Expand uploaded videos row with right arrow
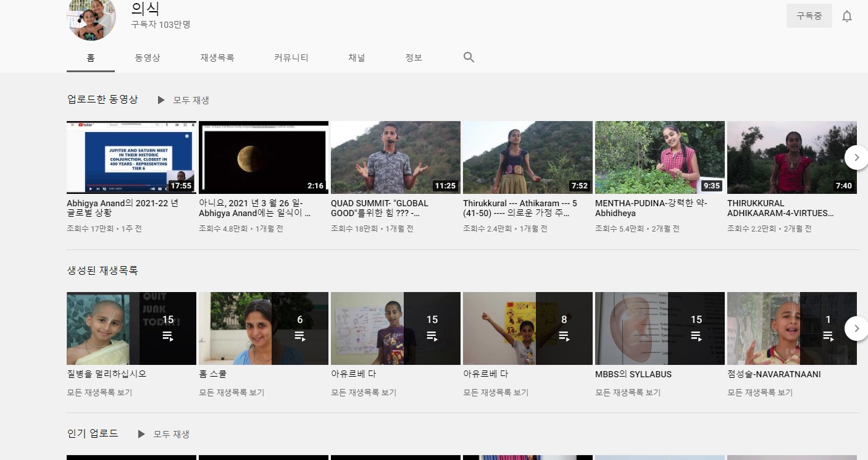 [856, 157]
